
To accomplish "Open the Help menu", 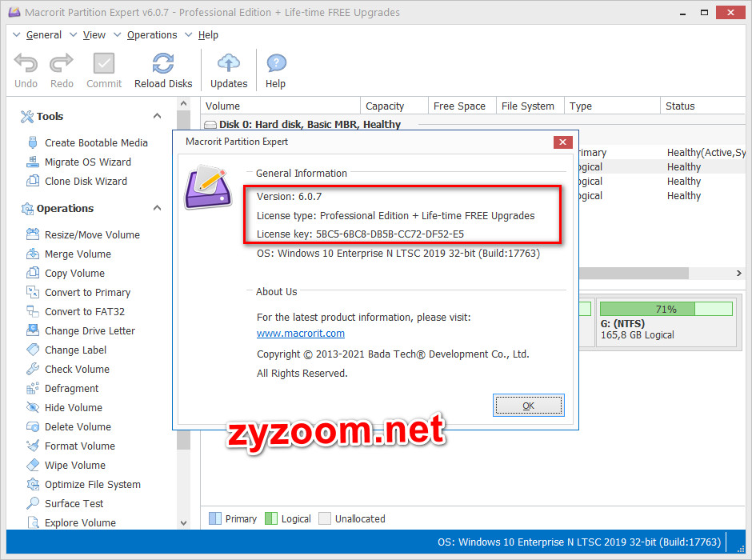I will (208, 35).
